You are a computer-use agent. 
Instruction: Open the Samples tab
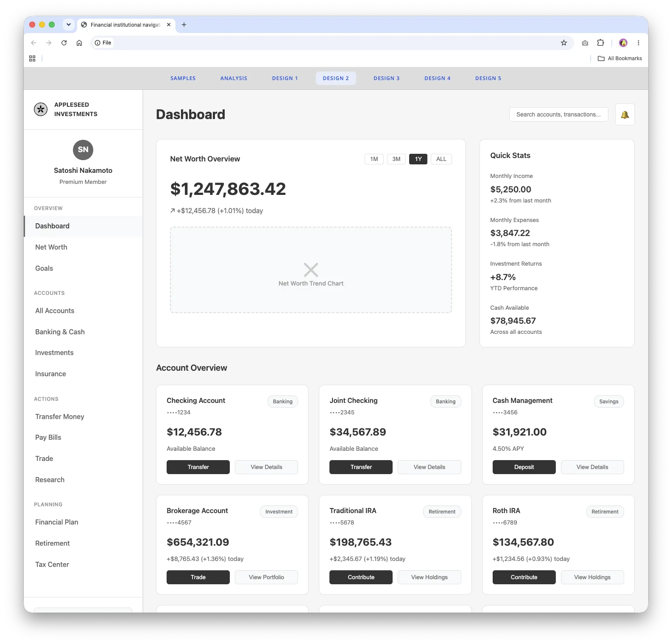point(183,78)
